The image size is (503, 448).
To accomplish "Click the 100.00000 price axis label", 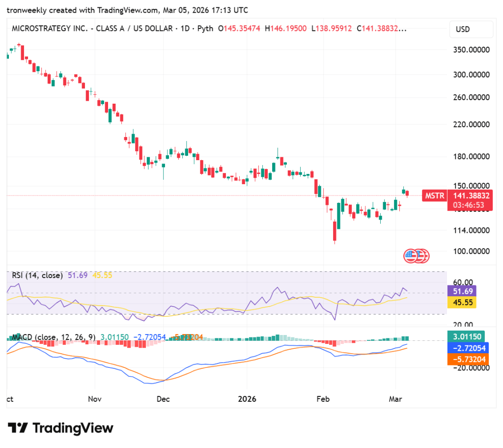I will tap(471, 252).
